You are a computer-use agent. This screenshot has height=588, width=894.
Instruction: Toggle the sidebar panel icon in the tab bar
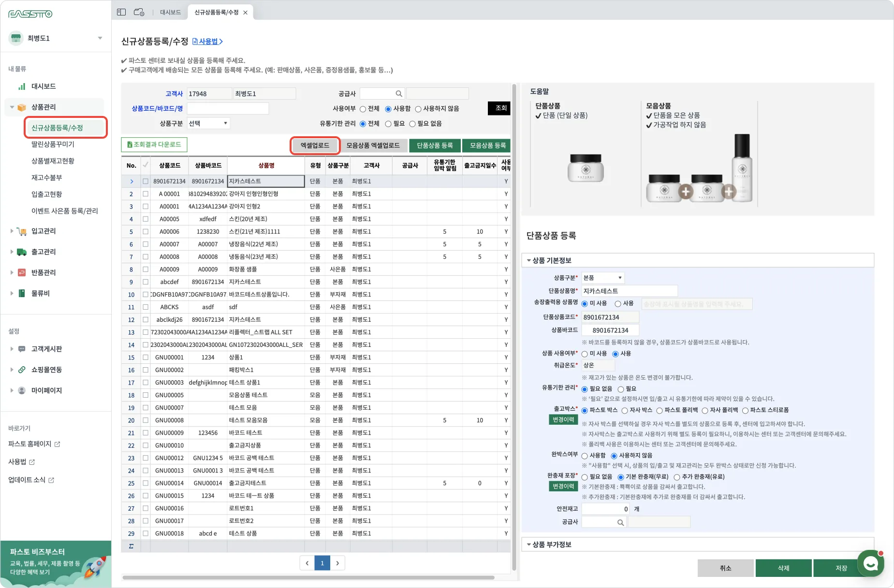(x=121, y=12)
